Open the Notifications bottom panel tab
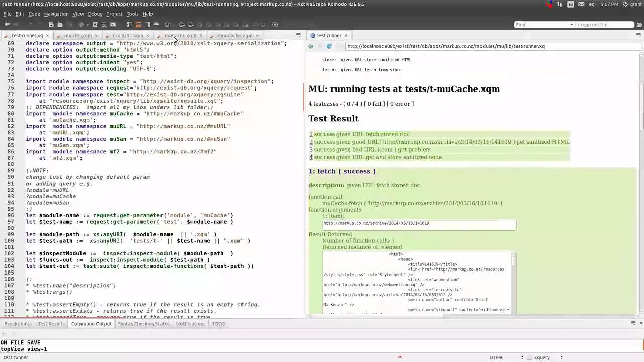 pyautogui.click(x=191, y=324)
